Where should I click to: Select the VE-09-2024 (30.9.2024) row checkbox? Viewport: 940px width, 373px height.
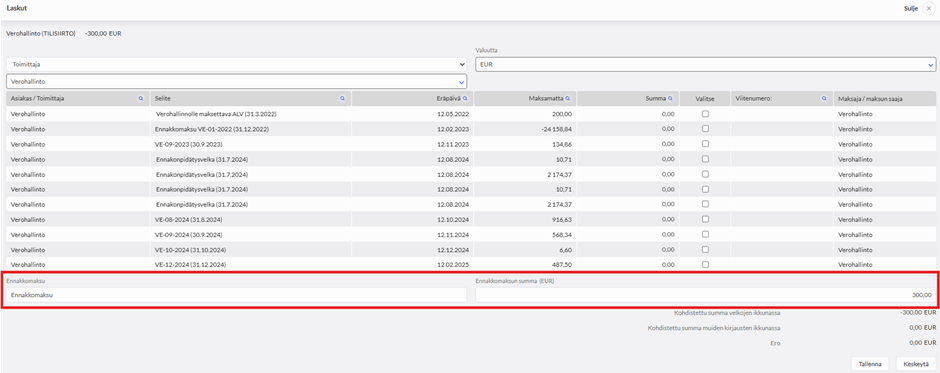tap(705, 234)
